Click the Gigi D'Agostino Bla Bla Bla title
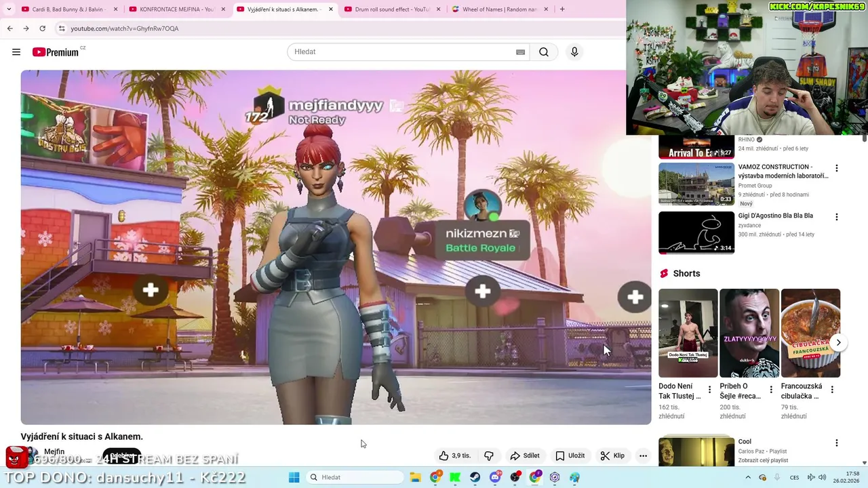This screenshot has height=488, width=868. pos(775,216)
